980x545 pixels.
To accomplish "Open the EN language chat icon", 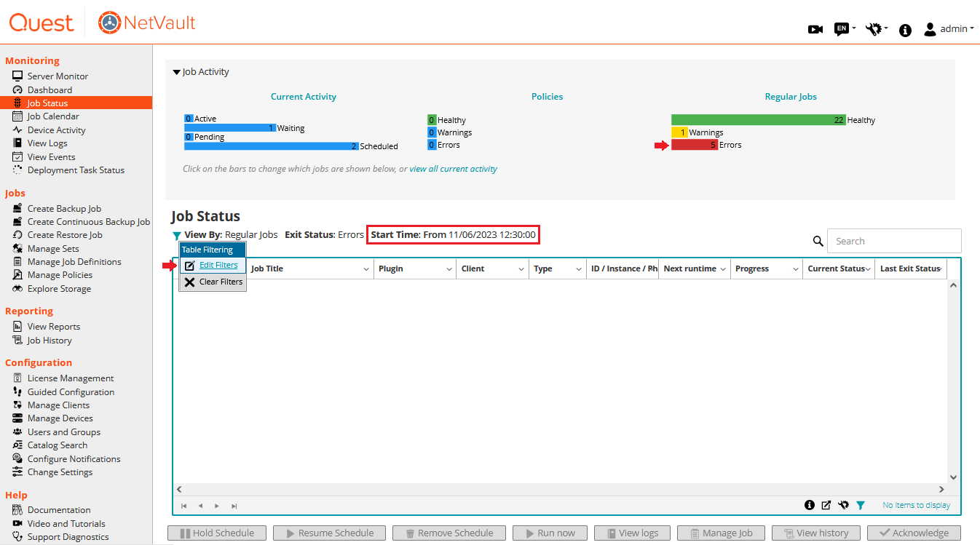I will [x=842, y=29].
